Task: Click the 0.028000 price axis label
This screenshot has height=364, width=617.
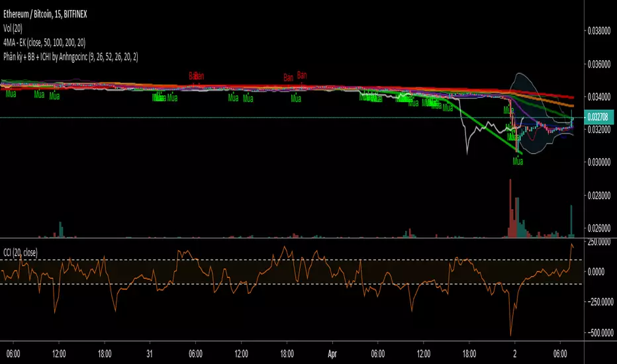Action: pos(599,196)
